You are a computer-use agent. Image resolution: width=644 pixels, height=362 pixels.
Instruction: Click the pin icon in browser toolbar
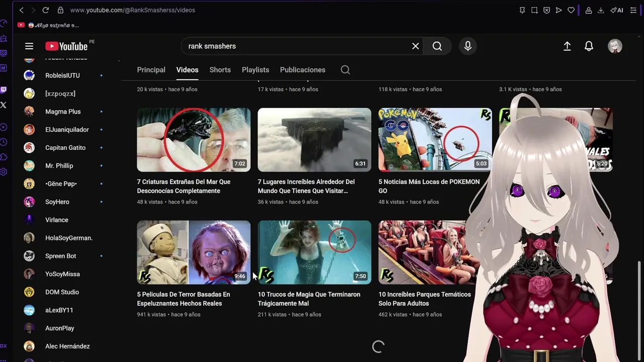522,10
